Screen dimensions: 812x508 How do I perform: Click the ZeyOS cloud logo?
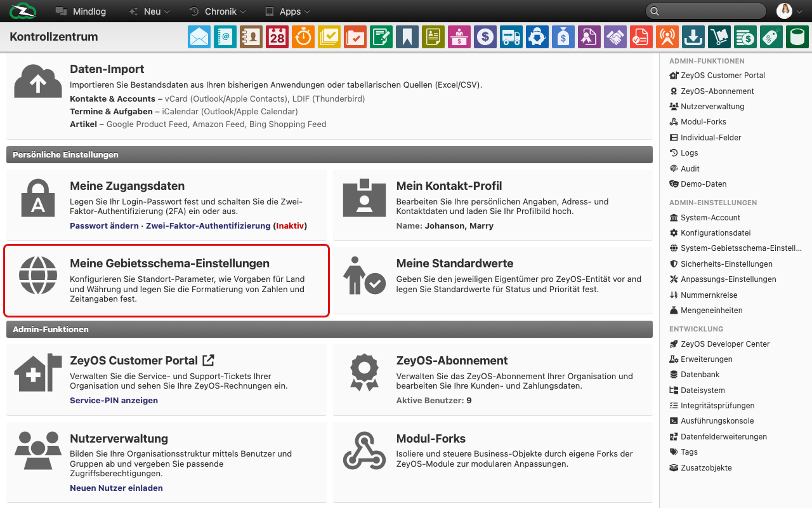23,11
